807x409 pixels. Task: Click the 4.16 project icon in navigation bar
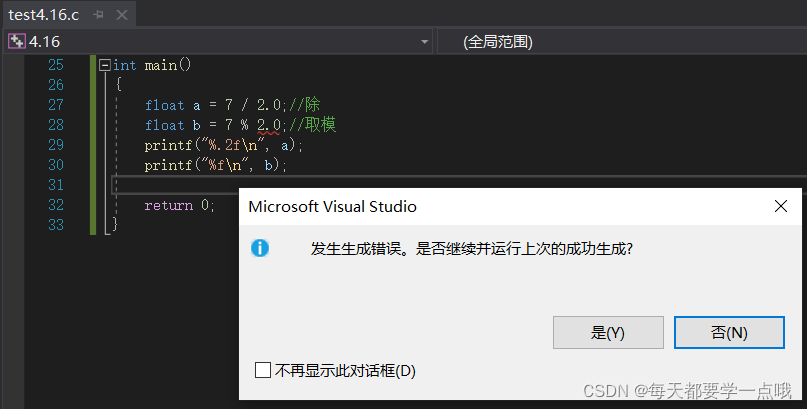16,41
